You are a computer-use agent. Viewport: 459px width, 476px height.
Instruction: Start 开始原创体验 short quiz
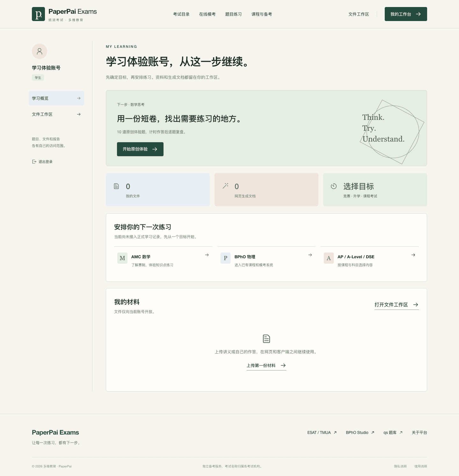(140, 149)
